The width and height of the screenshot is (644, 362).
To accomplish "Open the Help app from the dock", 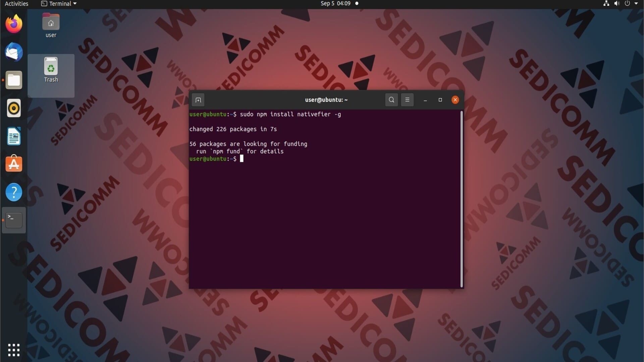I will click(14, 192).
